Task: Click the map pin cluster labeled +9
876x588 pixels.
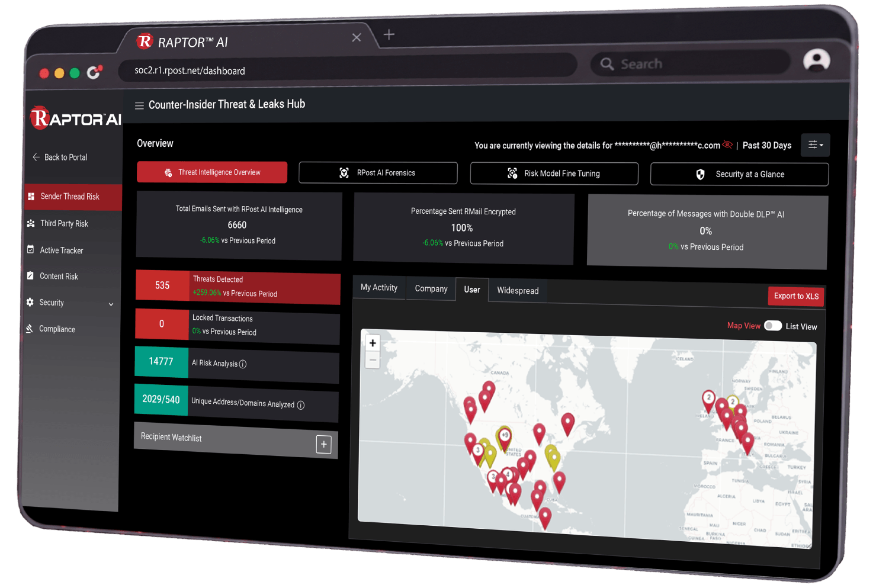Action: [x=504, y=439]
